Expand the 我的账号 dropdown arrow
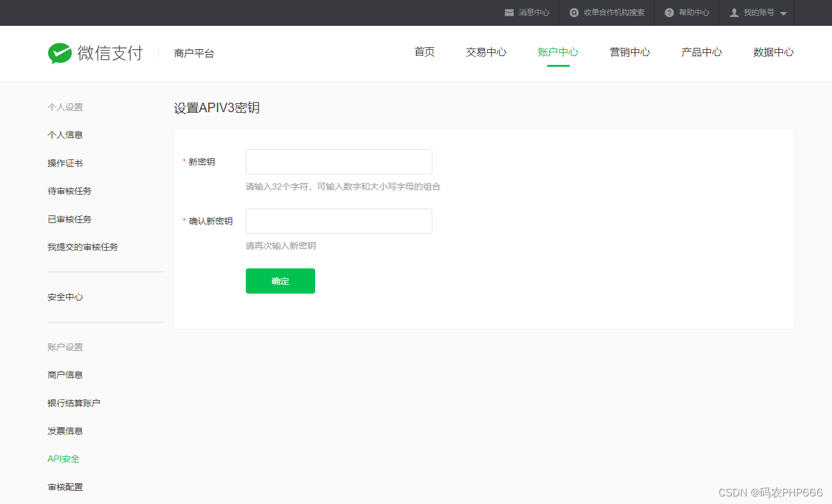832x504 pixels. (782, 12)
